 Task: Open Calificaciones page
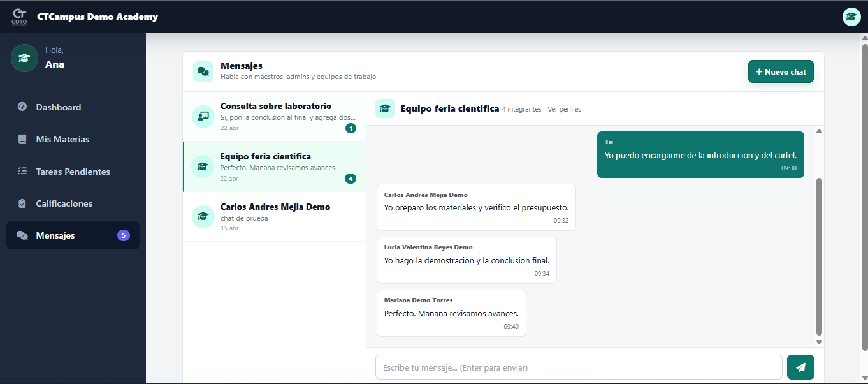73,203
